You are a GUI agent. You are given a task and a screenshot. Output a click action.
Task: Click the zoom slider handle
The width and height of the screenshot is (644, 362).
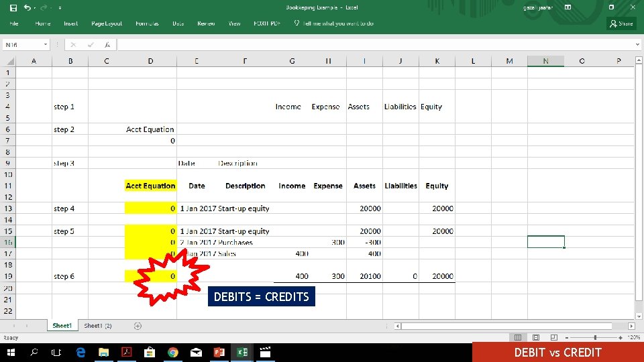(x=595, y=337)
